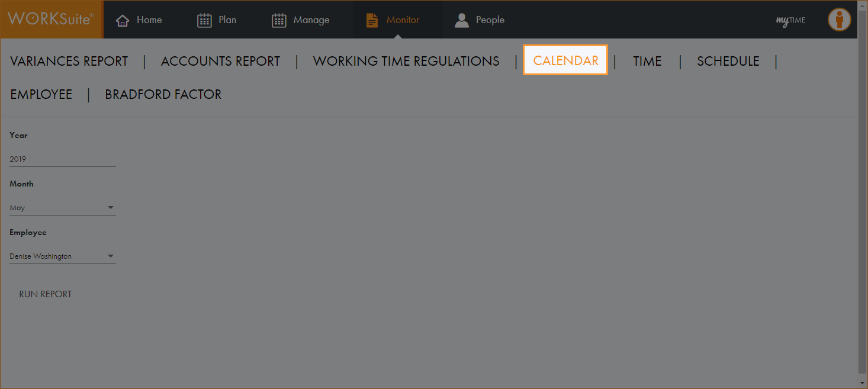Open the user profile avatar

point(839,20)
